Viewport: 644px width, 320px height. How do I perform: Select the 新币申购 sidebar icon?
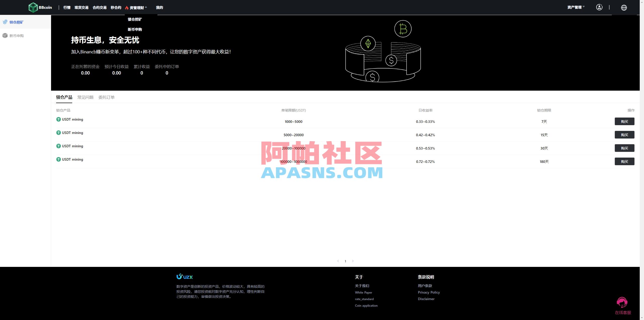coord(5,35)
